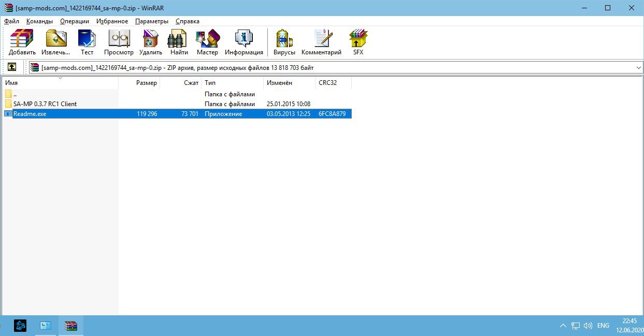Expand the archive path dropdown arrow
Image resolution: width=644 pixels, height=336 pixels.
tap(638, 68)
